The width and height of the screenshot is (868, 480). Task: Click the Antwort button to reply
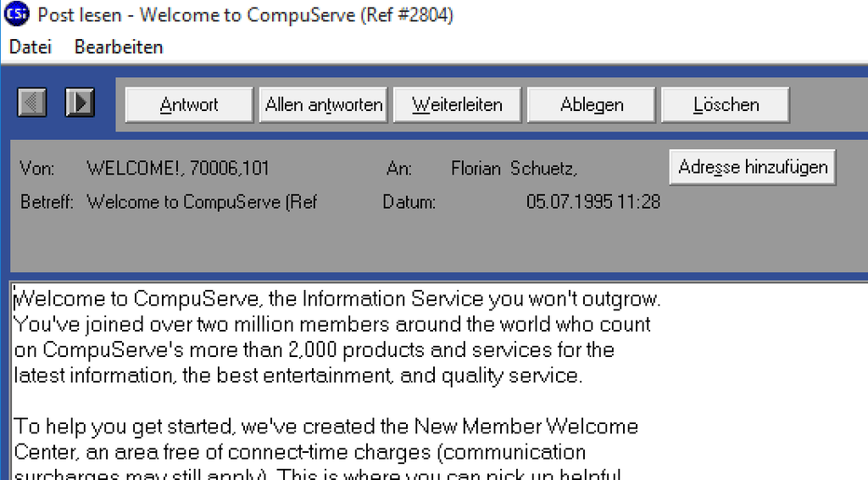189,105
